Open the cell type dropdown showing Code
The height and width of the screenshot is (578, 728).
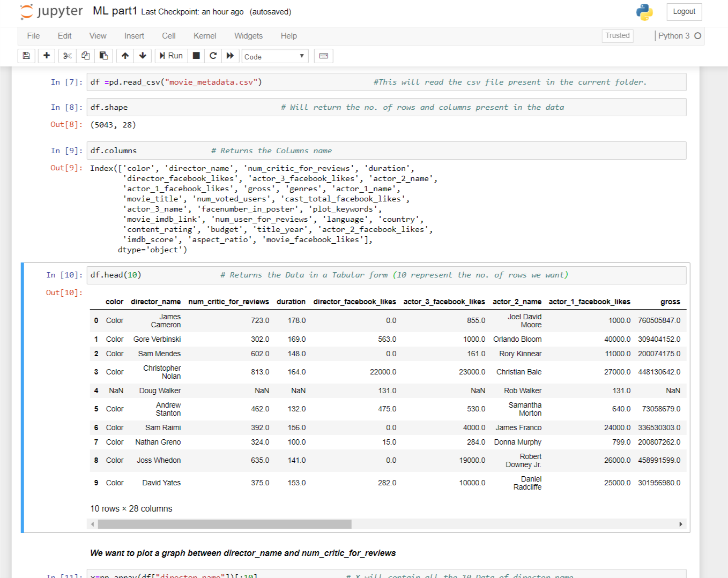[x=274, y=56]
